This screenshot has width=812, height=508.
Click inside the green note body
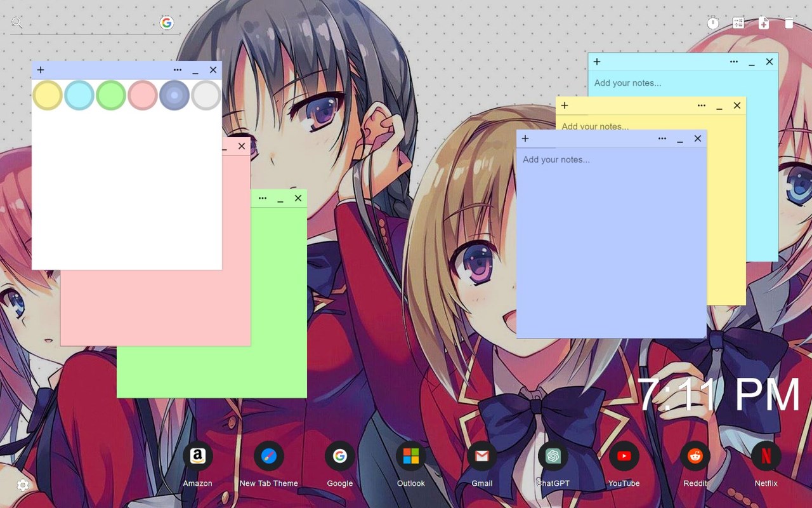tap(279, 302)
